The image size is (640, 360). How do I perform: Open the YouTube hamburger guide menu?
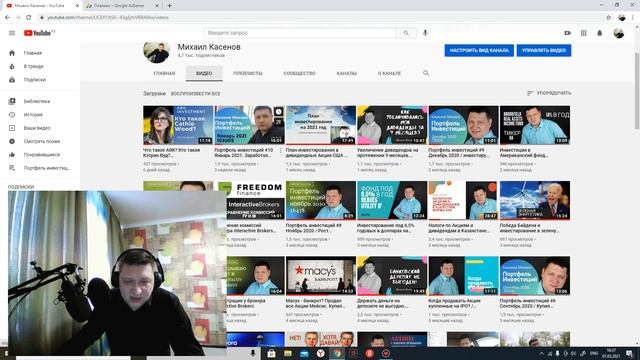click(12, 33)
